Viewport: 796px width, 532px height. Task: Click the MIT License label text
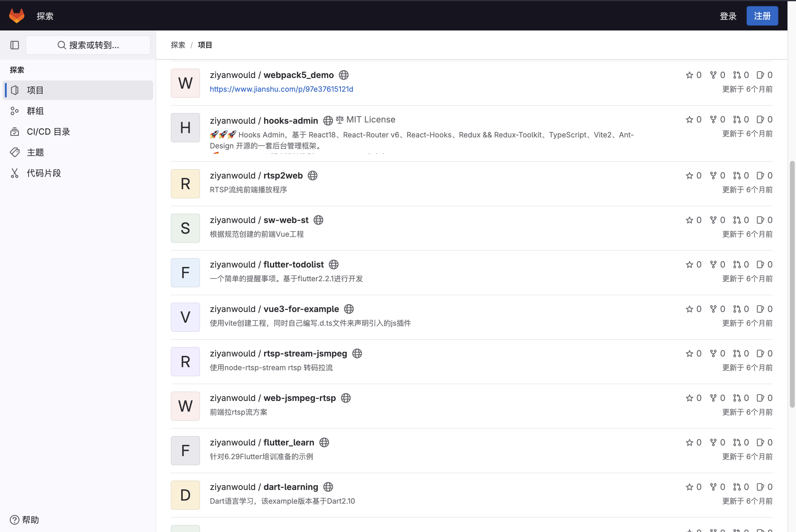point(371,119)
